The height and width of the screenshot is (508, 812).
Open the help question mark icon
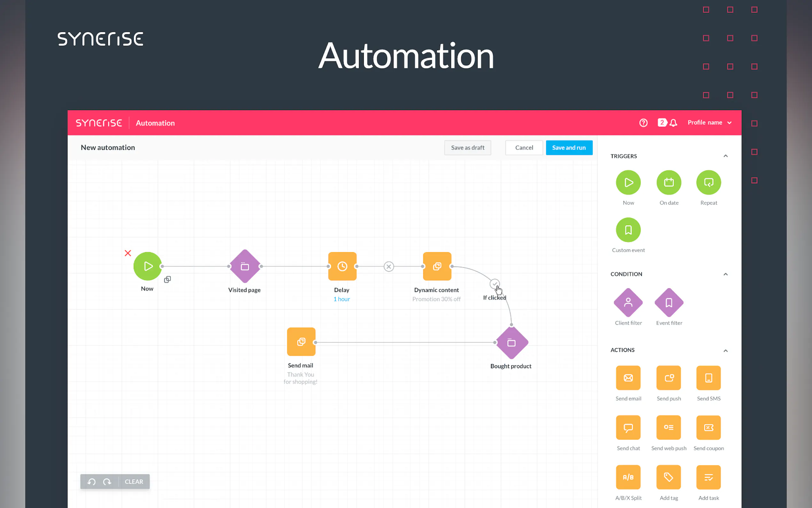(643, 123)
